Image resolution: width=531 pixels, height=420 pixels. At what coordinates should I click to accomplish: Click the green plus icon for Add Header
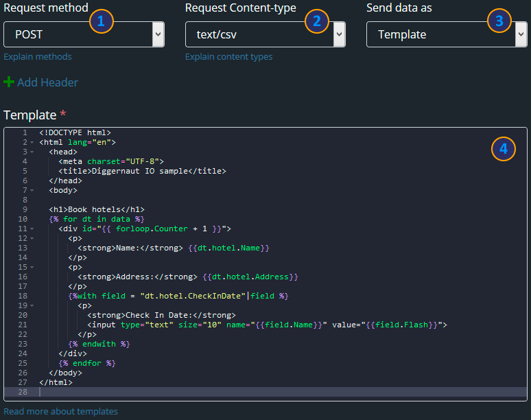click(9, 82)
